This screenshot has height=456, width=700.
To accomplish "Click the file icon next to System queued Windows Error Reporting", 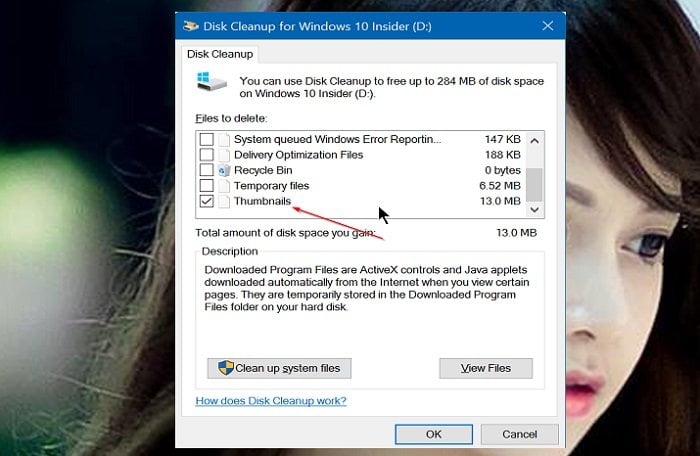I will (224, 139).
